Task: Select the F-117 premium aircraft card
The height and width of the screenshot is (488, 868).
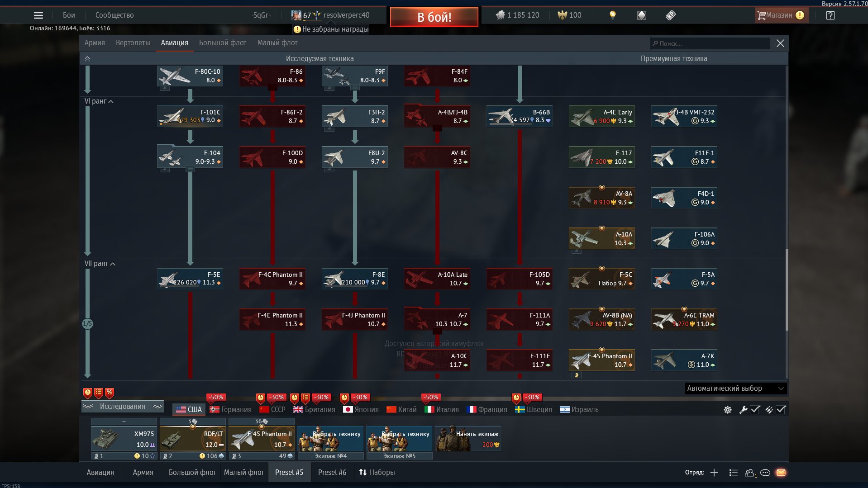Action: coord(602,157)
